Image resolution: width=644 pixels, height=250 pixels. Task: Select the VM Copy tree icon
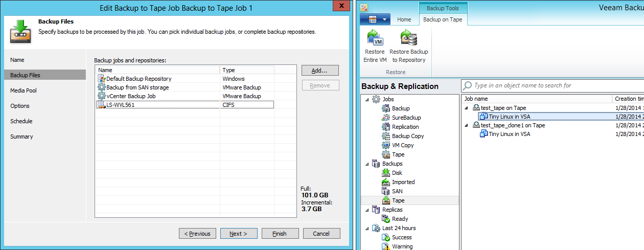pyautogui.click(x=386, y=145)
